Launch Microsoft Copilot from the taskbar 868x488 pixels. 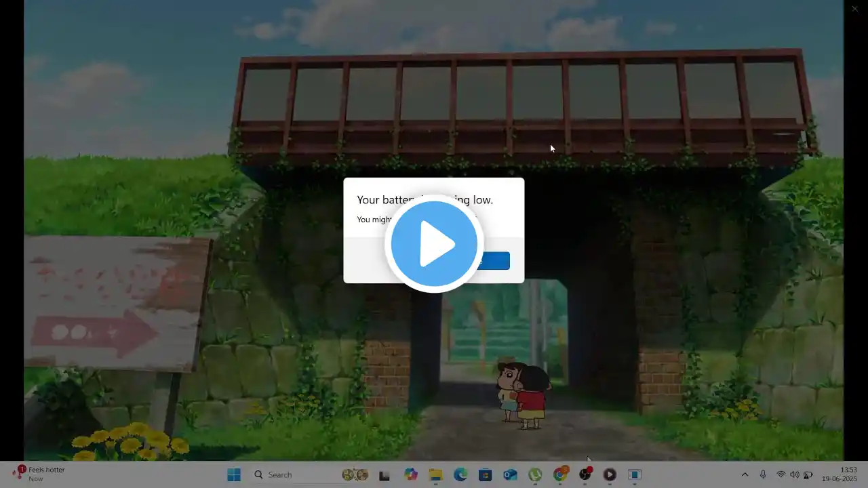(411, 474)
